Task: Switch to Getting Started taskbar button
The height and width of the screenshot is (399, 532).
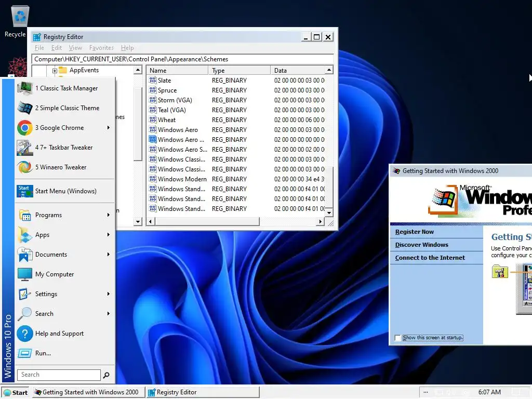Action: (88, 392)
